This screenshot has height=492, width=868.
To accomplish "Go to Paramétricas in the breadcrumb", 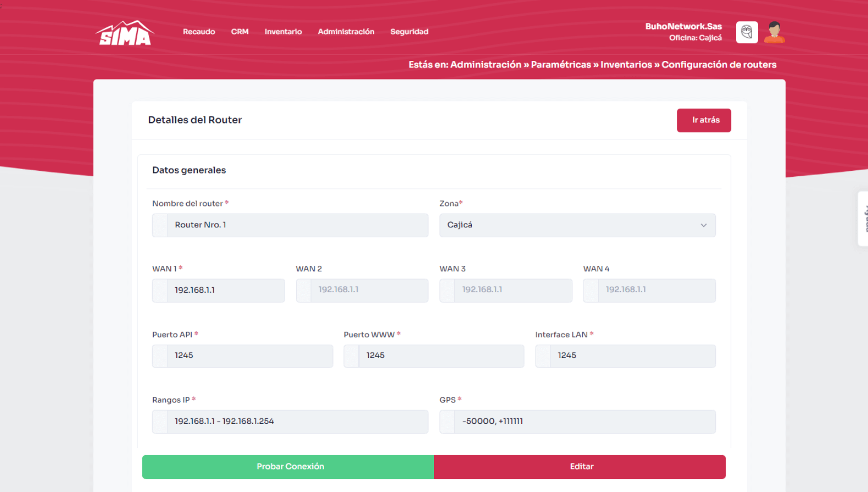I will click(x=560, y=65).
